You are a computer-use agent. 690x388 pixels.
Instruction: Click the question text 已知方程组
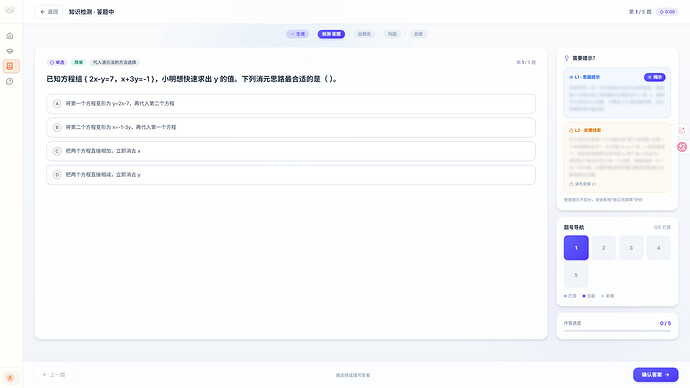coord(192,79)
